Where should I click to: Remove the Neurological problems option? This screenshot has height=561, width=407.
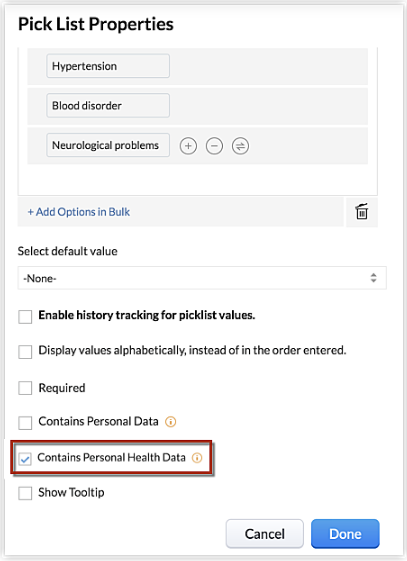(x=214, y=146)
